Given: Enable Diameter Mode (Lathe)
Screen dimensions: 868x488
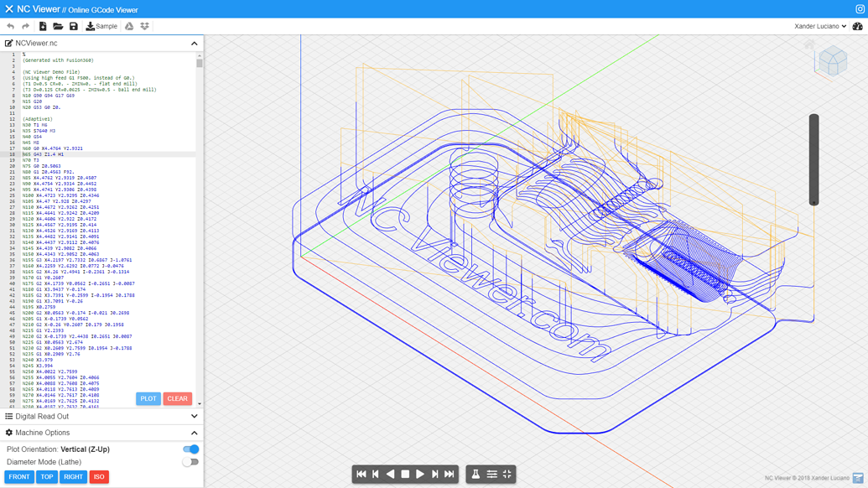Looking at the screenshot, I should tap(191, 462).
